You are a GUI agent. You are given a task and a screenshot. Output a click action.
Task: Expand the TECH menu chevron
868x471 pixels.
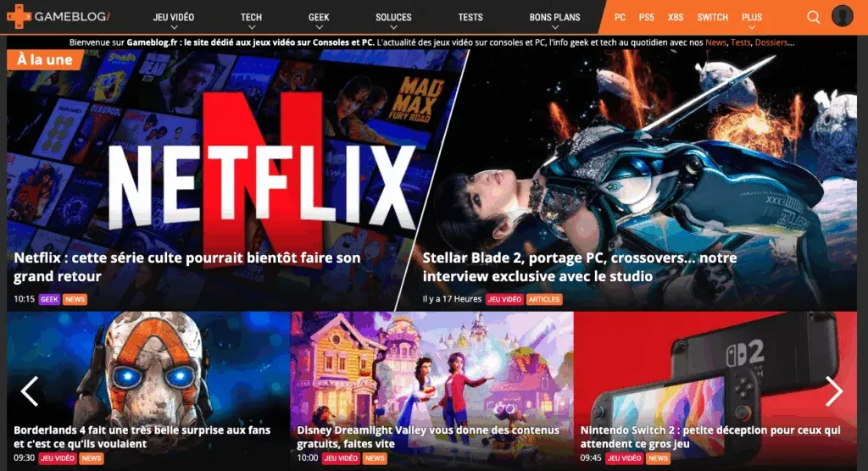251,27
